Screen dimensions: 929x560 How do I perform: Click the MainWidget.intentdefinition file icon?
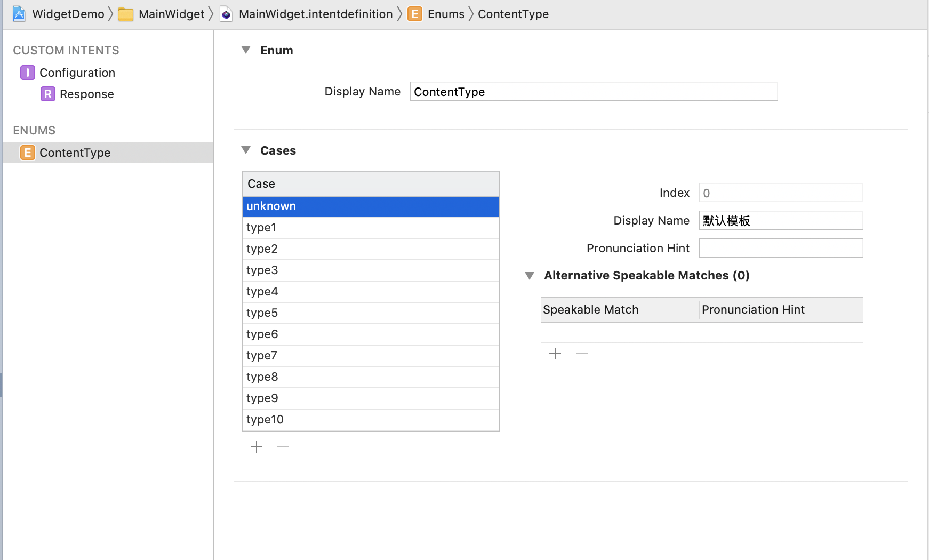click(226, 14)
